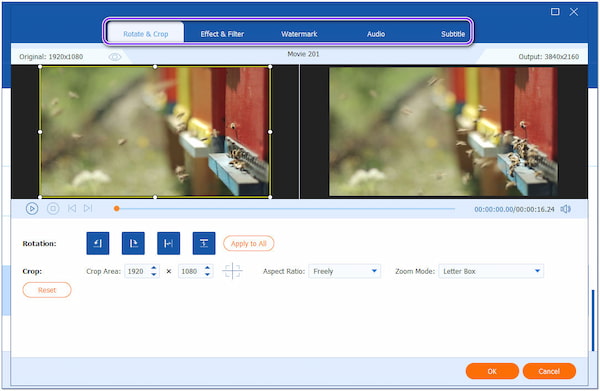
Task: Open the Audio tab
Action: click(376, 34)
